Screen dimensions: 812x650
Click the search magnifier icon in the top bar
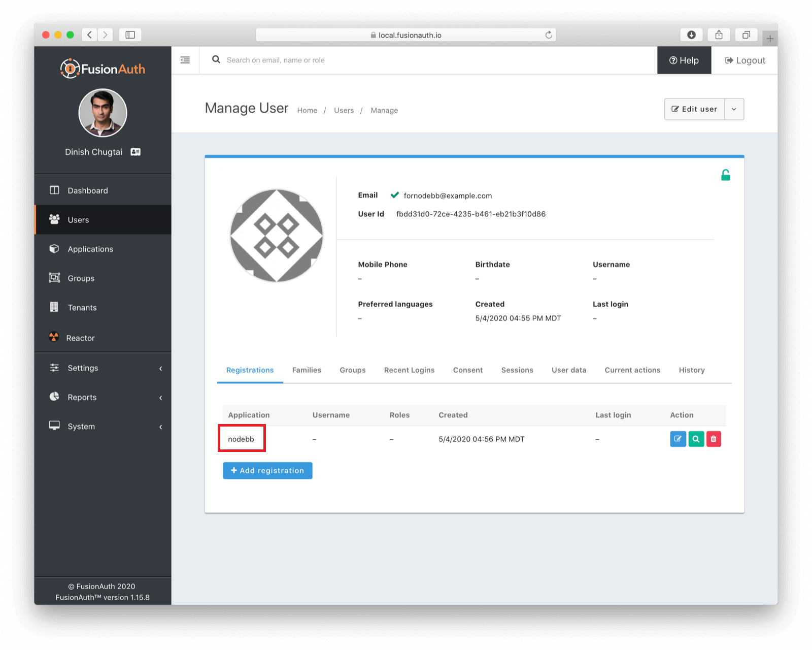click(x=216, y=59)
